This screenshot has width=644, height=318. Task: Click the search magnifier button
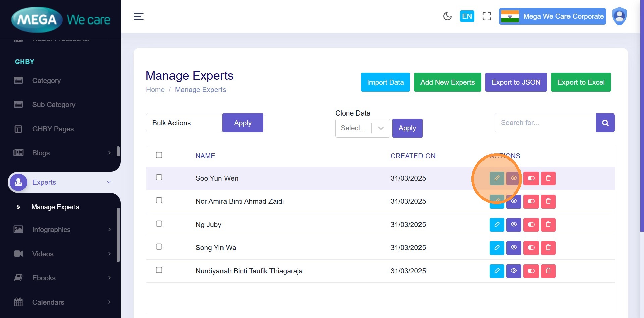(605, 123)
